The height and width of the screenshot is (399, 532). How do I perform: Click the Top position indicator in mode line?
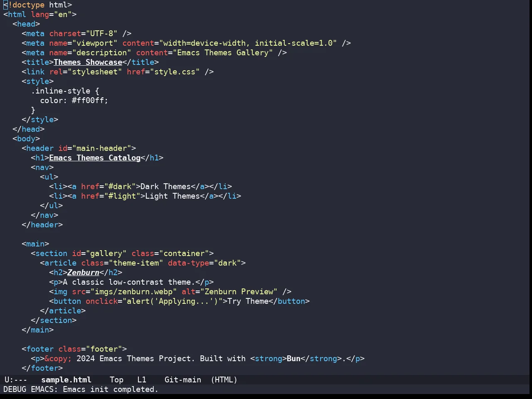116,380
